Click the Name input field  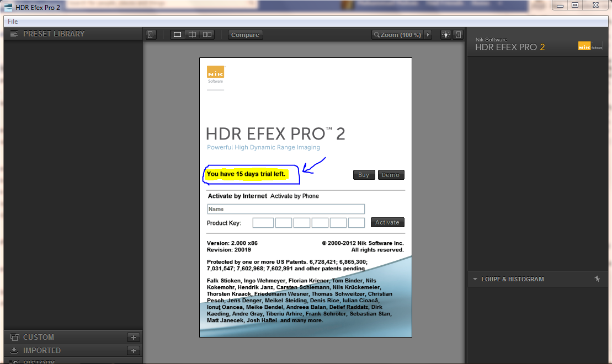[286, 209]
